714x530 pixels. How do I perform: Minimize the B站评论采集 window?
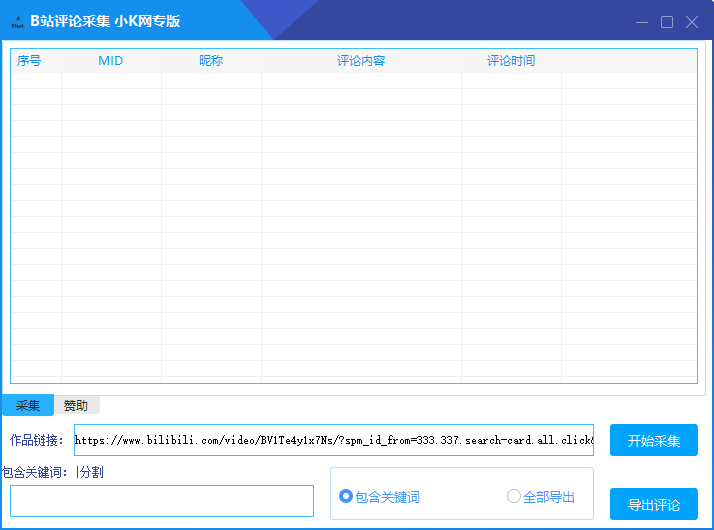pos(641,22)
